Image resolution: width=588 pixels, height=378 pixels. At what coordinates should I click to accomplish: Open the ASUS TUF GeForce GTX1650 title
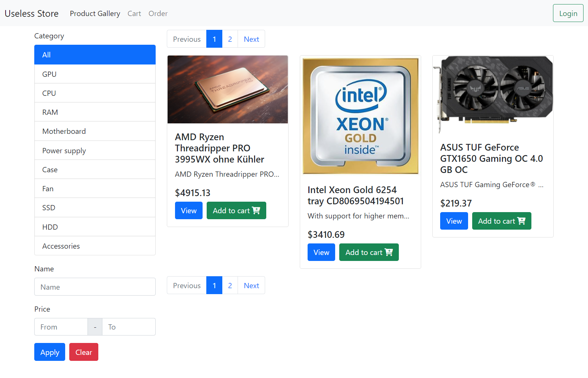coord(492,158)
